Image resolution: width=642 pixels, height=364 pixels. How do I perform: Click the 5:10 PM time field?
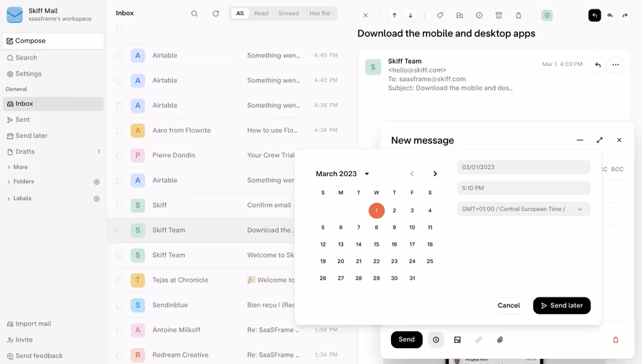click(x=523, y=188)
